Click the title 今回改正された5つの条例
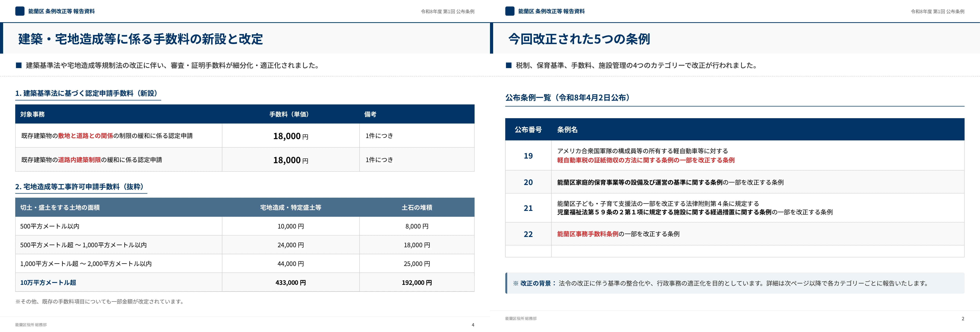This screenshot has height=332, width=980. coord(579,39)
